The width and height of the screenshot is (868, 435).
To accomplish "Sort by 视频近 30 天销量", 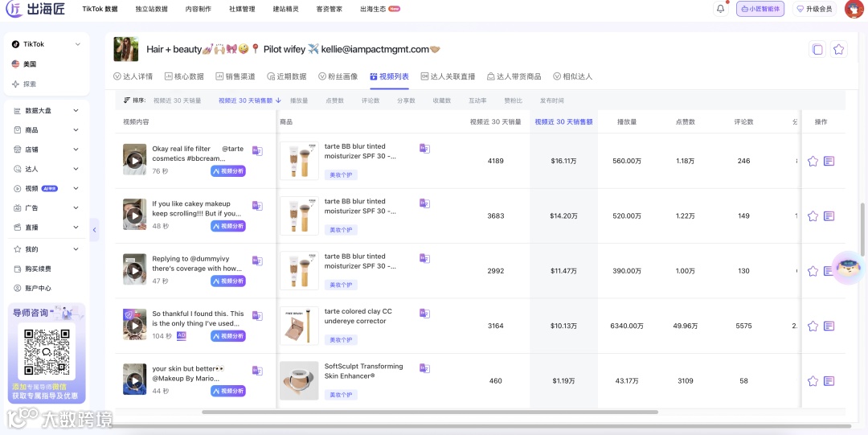I will point(177,101).
